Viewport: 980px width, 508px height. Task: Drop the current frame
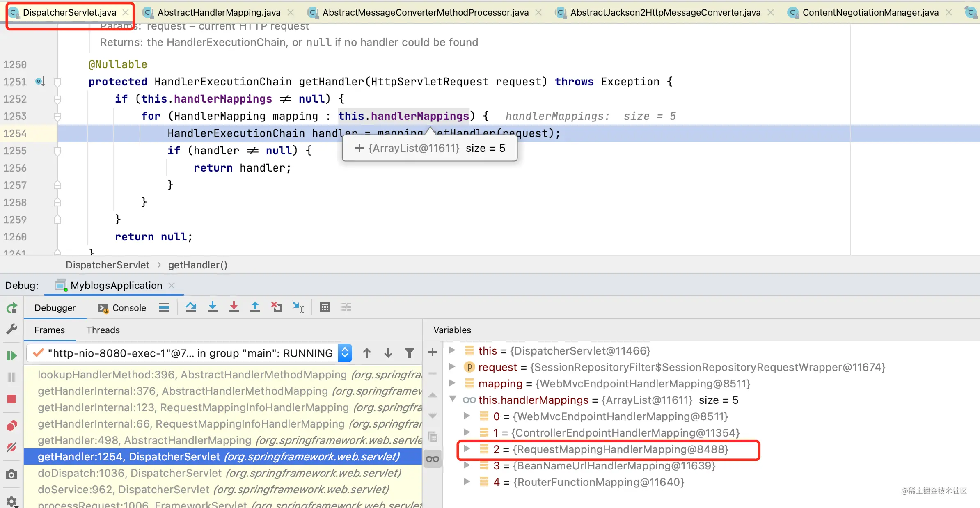pyautogui.click(x=277, y=307)
